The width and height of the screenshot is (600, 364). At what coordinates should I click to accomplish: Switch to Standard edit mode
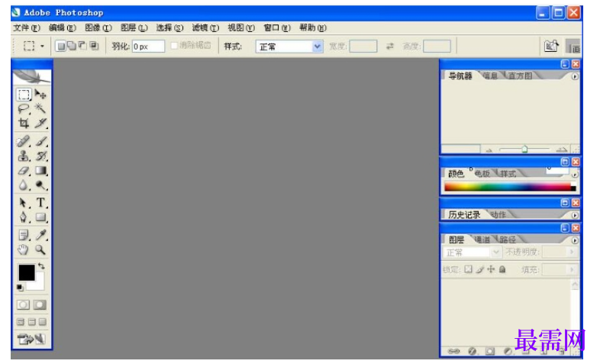[x=24, y=304]
